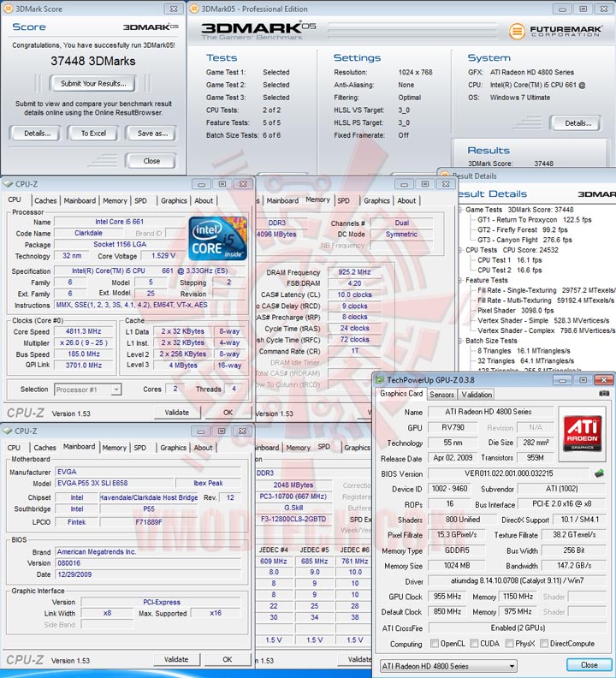Click the ATI Radeon Graphics logo
The image size is (616, 678).
[x=582, y=434]
